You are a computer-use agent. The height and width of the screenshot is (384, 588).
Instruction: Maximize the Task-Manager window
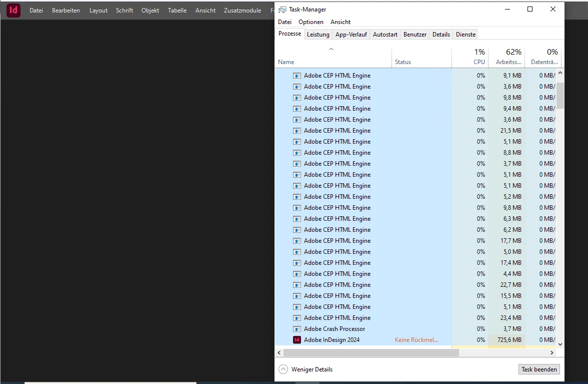pyautogui.click(x=530, y=9)
